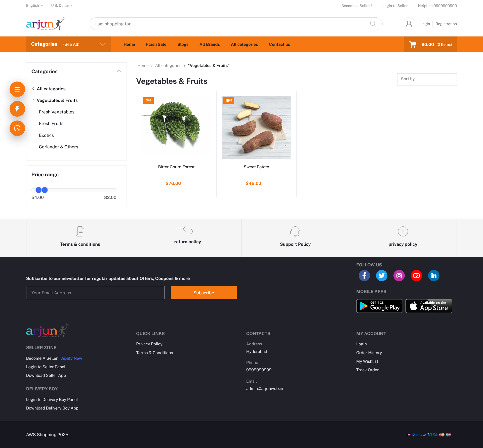Open the shopping cart icon
483x448 pixels.
click(413, 45)
